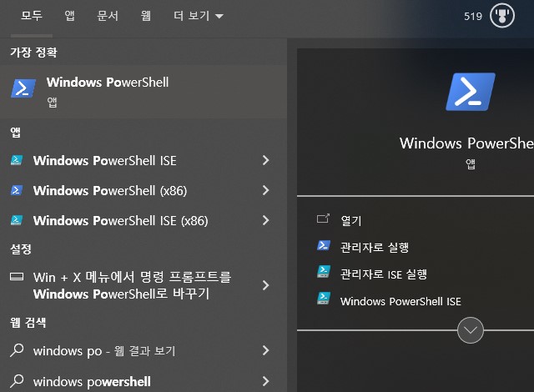Expand options for Windows PowerShell ISE result
534x392 pixels.
(265, 160)
